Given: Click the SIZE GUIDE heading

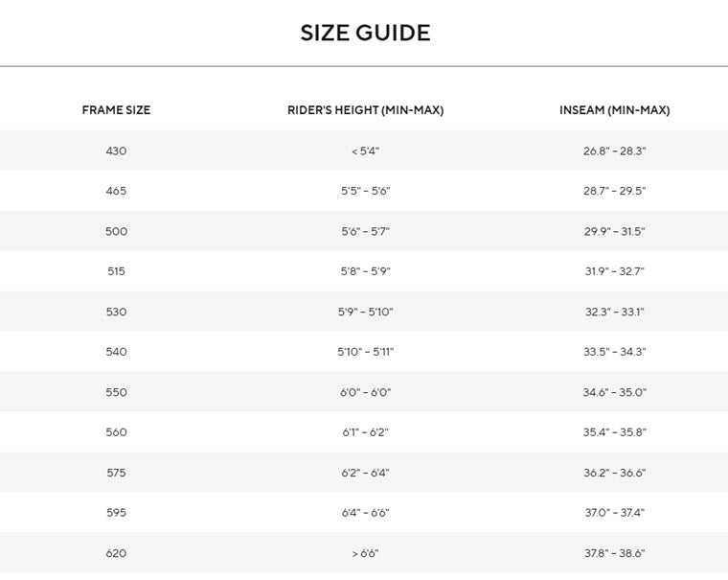Looking at the screenshot, I should tap(365, 33).
